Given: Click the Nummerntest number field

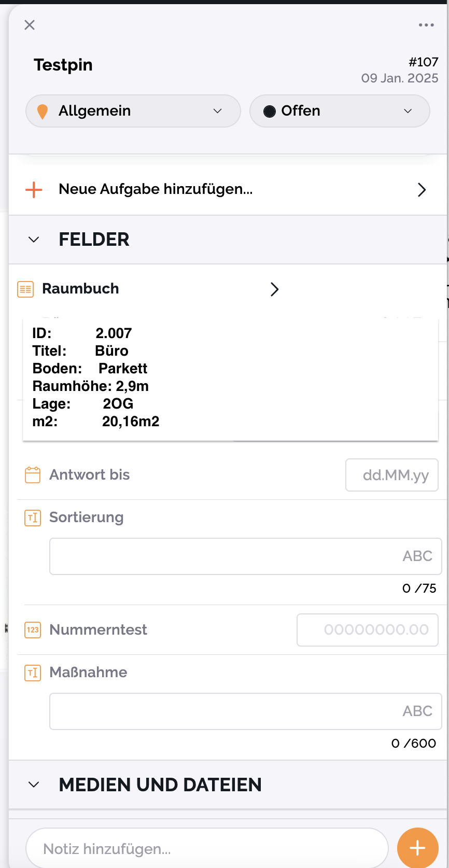Looking at the screenshot, I should pyautogui.click(x=367, y=630).
